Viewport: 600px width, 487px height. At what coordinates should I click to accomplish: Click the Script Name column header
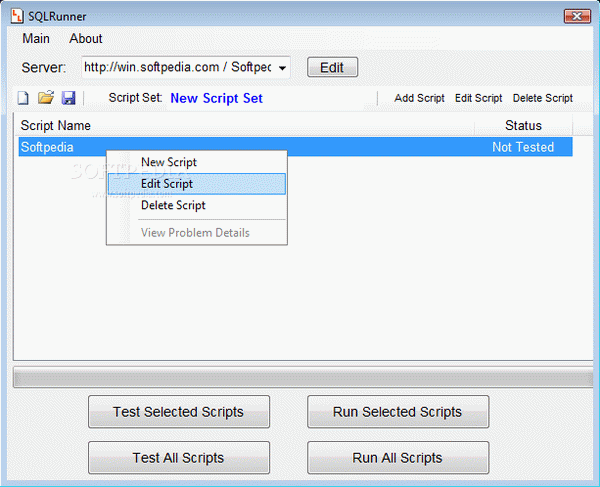[245, 125]
